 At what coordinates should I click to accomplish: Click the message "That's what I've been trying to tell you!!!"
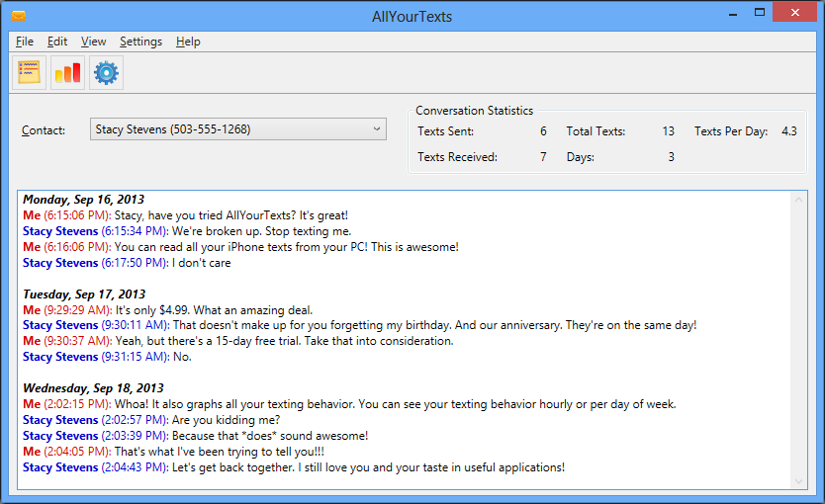(219, 452)
